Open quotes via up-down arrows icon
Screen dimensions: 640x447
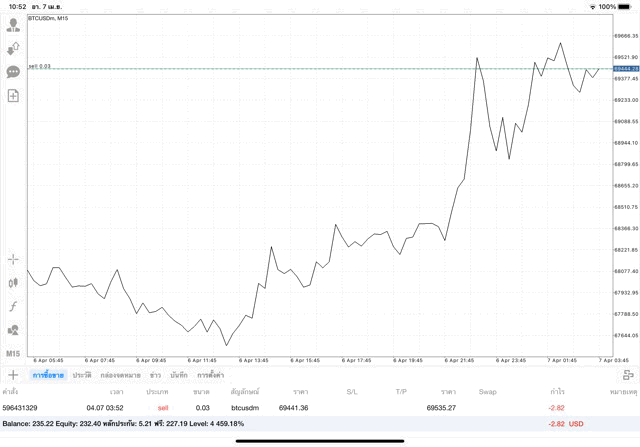[13, 48]
